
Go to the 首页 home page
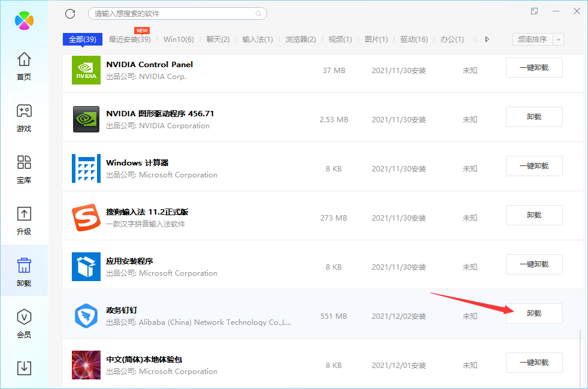24,66
